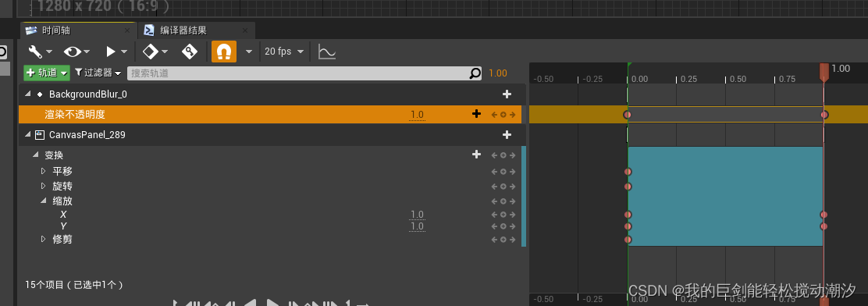Go to next key on 变换 row
Image resolution: width=868 pixels, height=306 pixels.
[512, 155]
